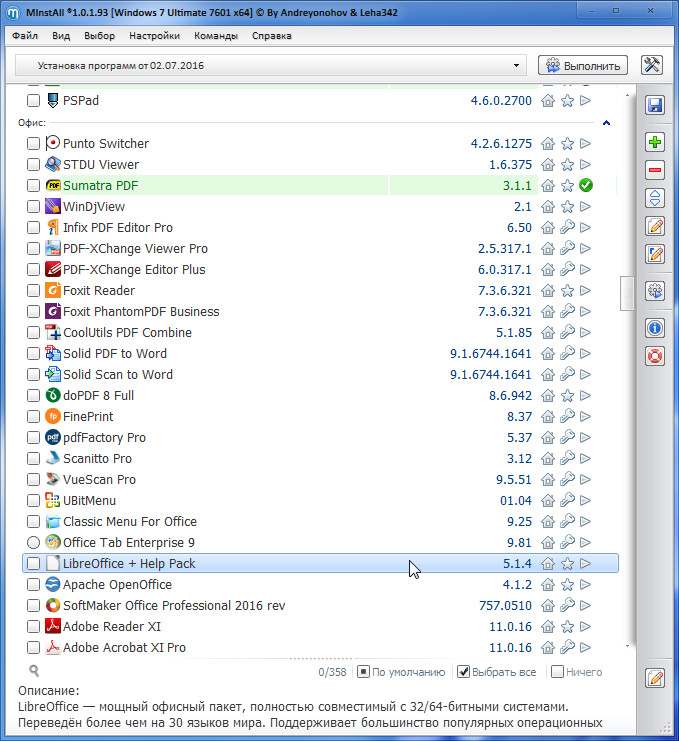Open the 'Выбор' menu
The image size is (679, 741).
coord(99,35)
